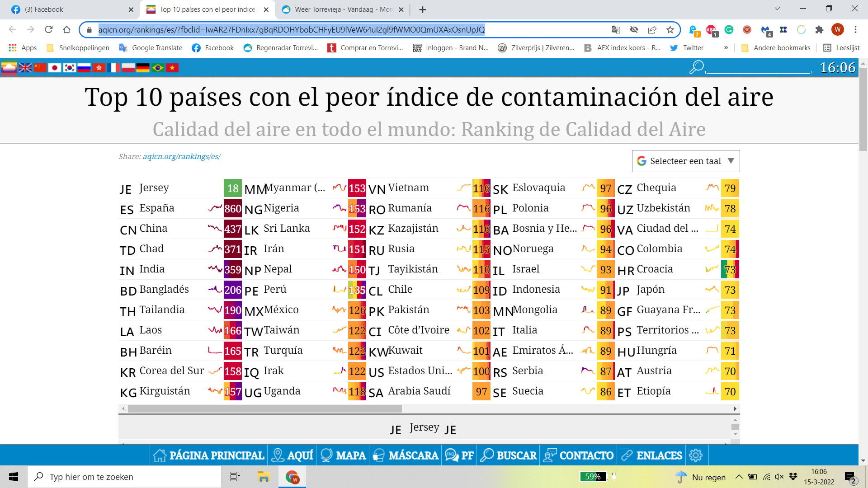Click China's 437 AQI color box

(232, 229)
